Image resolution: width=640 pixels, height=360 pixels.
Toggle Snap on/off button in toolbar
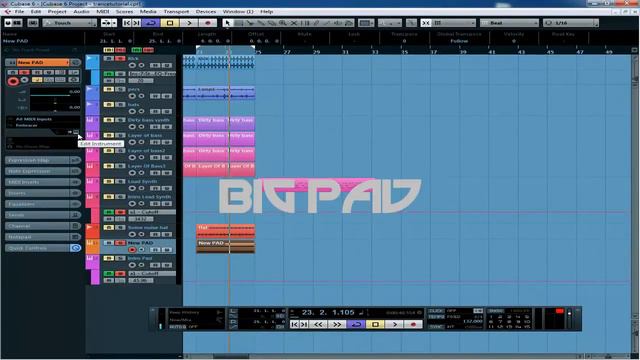click(x=426, y=23)
